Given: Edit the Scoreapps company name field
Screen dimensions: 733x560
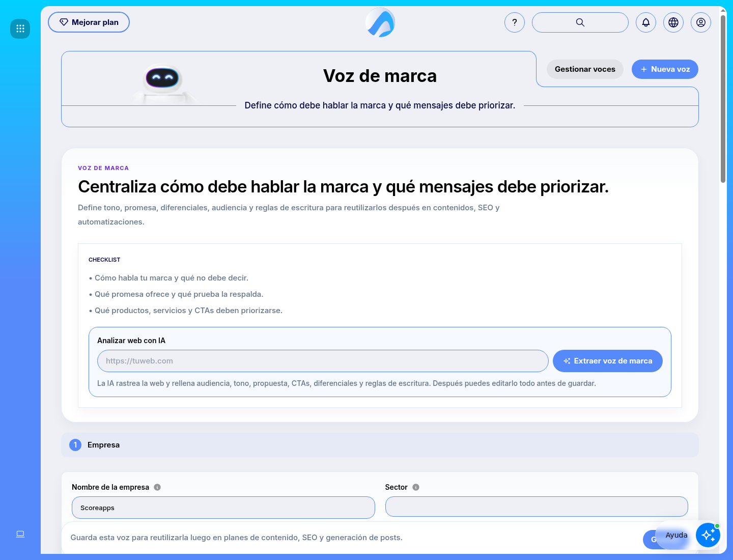Looking at the screenshot, I should [x=223, y=508].
